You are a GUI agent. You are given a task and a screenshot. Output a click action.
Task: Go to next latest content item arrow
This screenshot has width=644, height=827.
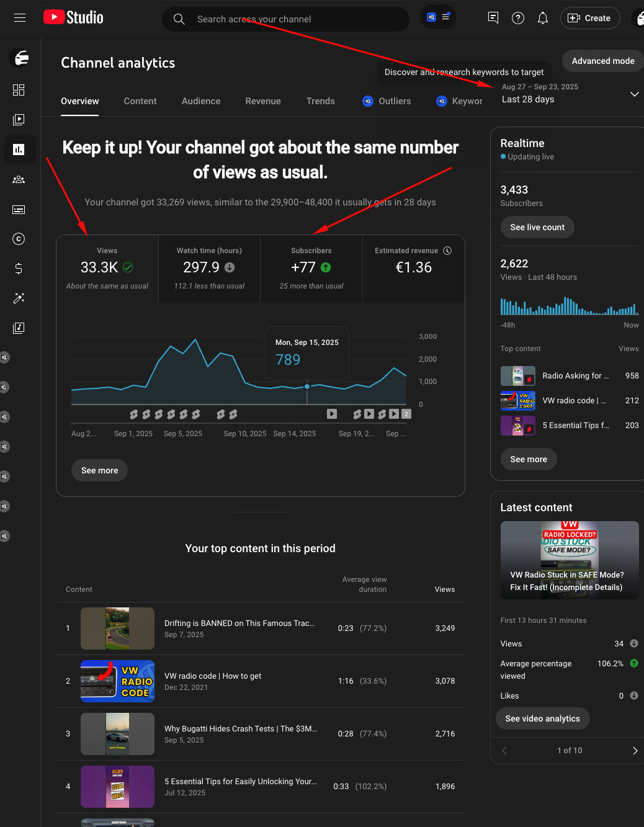click(635, 751)
